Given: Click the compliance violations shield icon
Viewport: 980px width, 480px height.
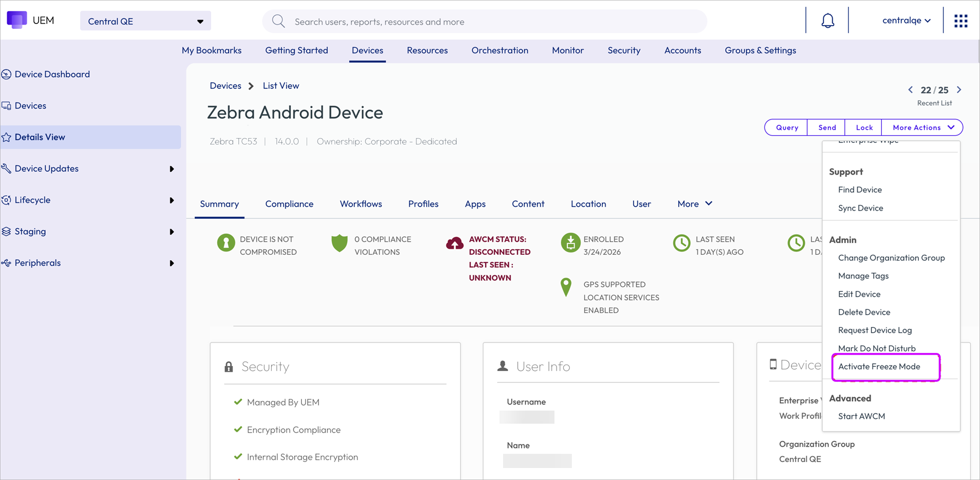Looking at the screenshot, I should point(339,243).
